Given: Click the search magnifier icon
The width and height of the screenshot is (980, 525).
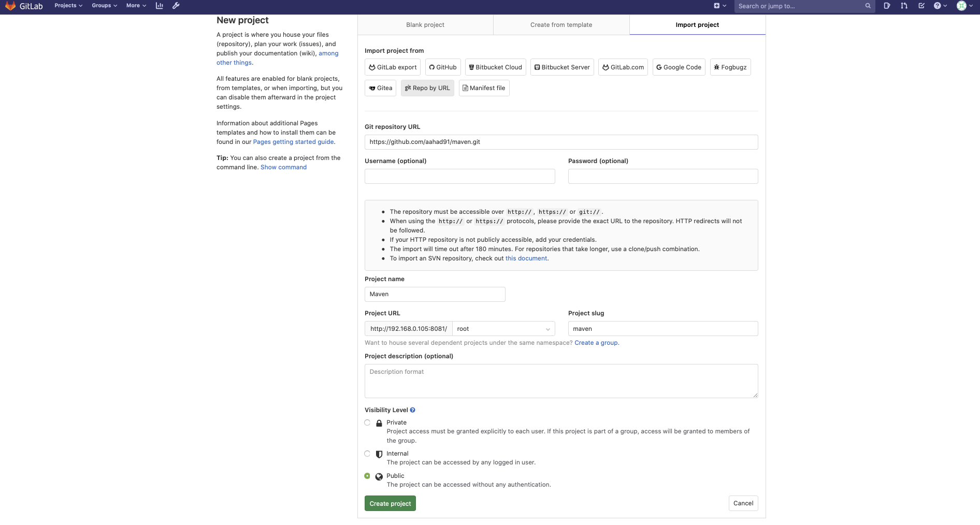Looking at the screenshot, I should pyautogui.click(x=868, y=6).
